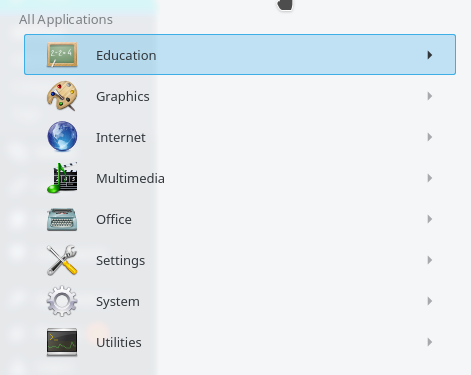Open the Settings category label
Image resolution: width=471 pixels, height=375 pixels.
(120, 261)
